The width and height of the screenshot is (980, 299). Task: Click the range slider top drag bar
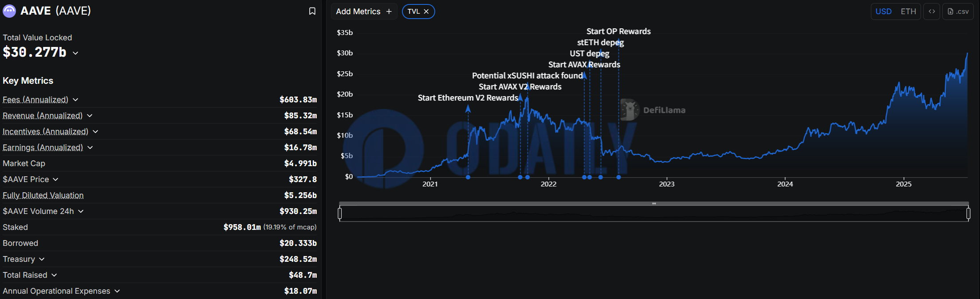coord(654,204)
